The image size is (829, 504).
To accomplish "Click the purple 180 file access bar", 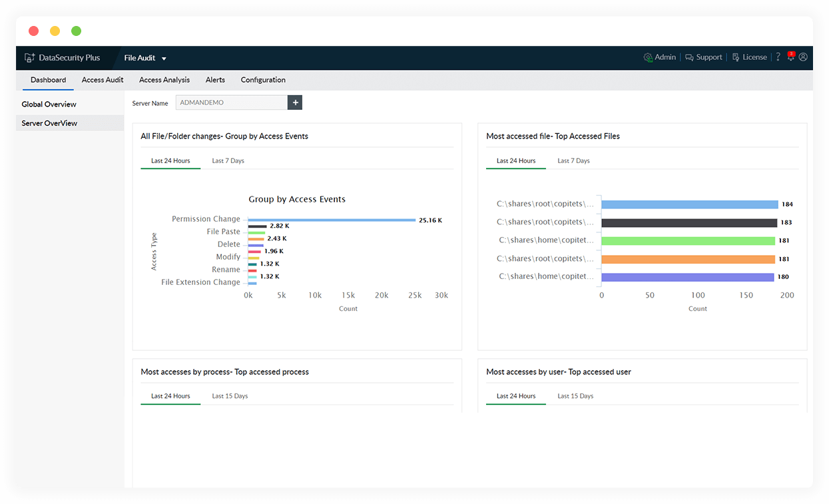I will [x=688, y=276].
